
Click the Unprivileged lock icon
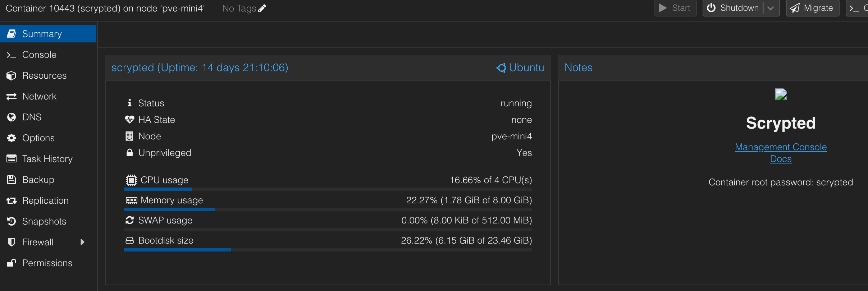pyautogui.click(x=129, y=153)
